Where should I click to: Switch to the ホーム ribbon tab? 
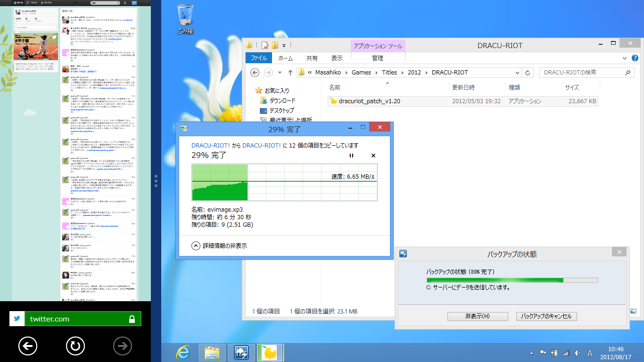pyautogui.click(x=285, y=58)
